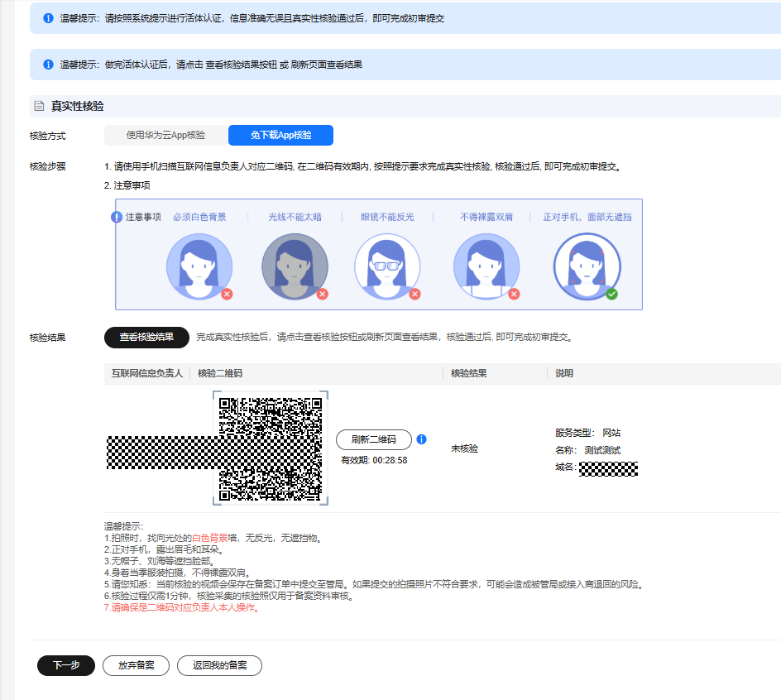Click the red X badge under 光线不能太暗
Screen dimensions: 781x700
(x=323, y=294)
